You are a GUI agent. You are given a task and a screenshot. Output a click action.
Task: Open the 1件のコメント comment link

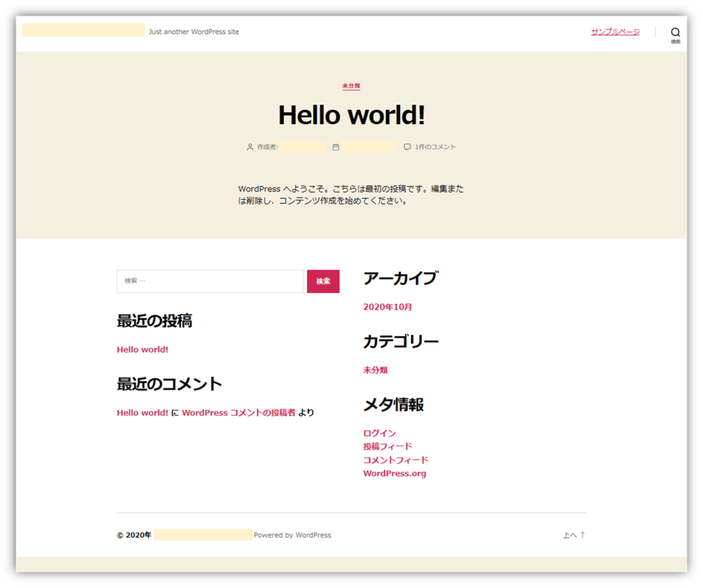[436, 147]
